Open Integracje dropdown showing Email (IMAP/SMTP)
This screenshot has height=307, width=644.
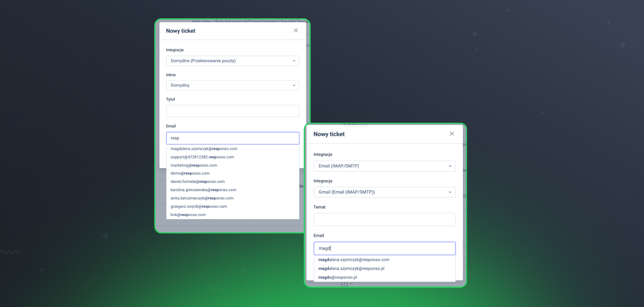tap(384, 166)
